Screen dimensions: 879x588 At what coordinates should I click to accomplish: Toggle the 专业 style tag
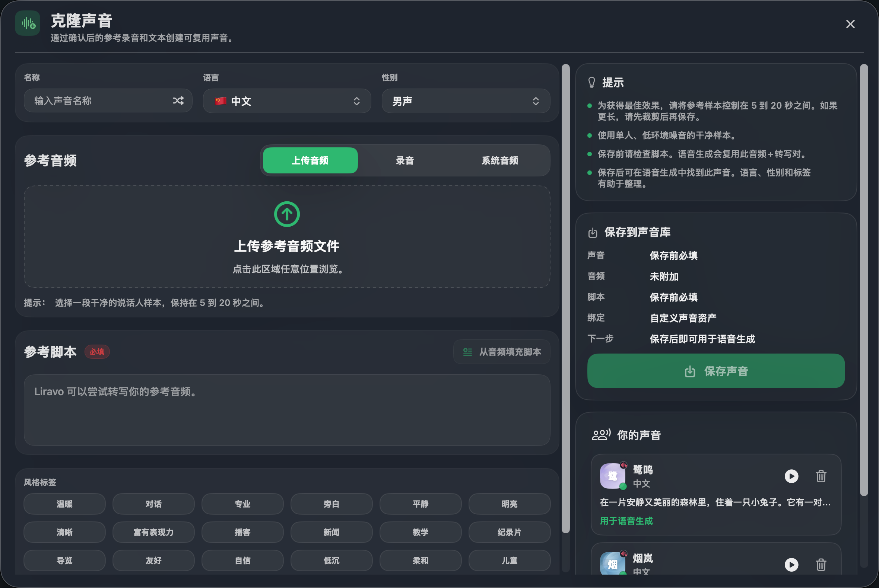[x=242, y=504]
